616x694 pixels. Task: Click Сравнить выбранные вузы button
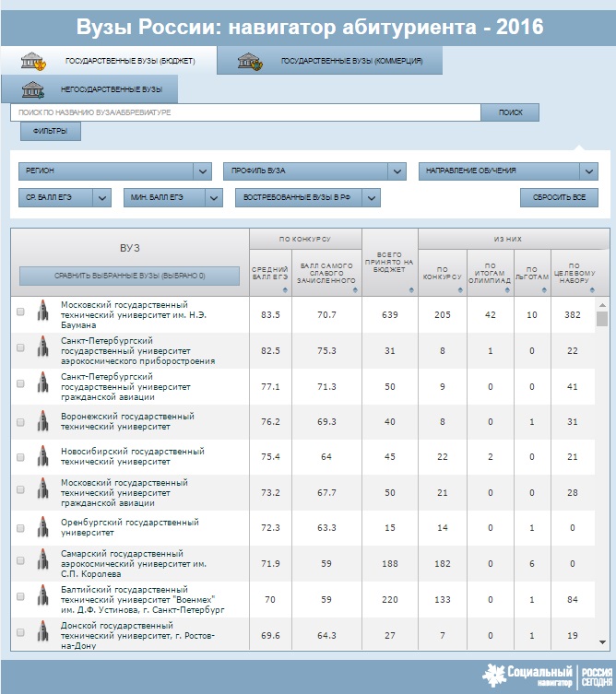[129, 276]
